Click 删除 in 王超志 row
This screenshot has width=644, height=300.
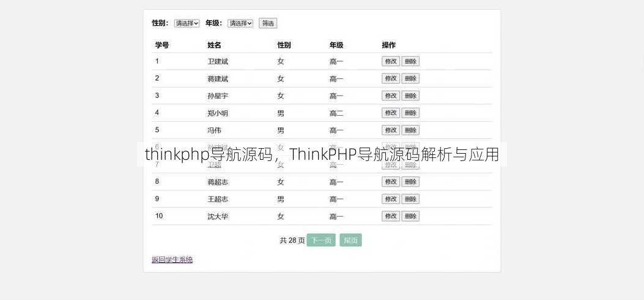tap(410, 199)
